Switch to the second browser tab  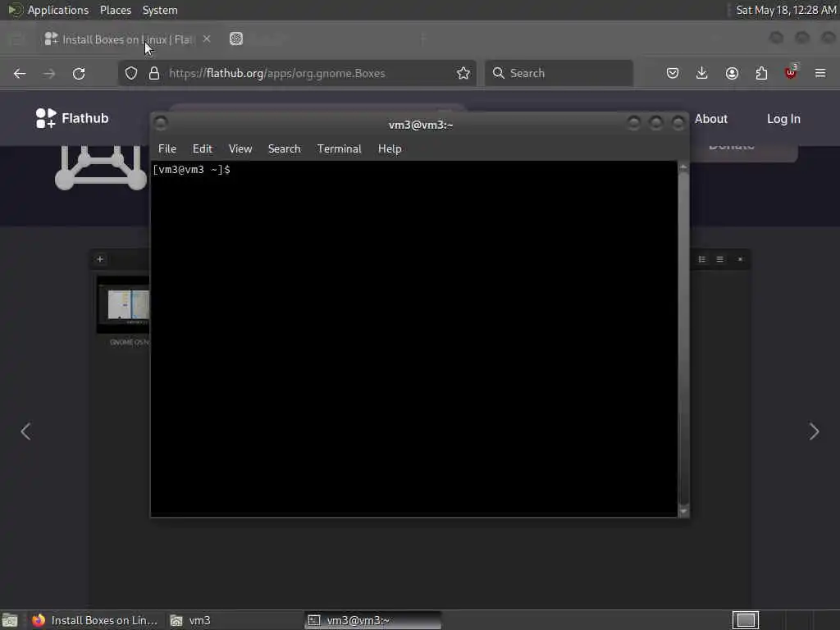pyautogui.click(x=236, y=39)
